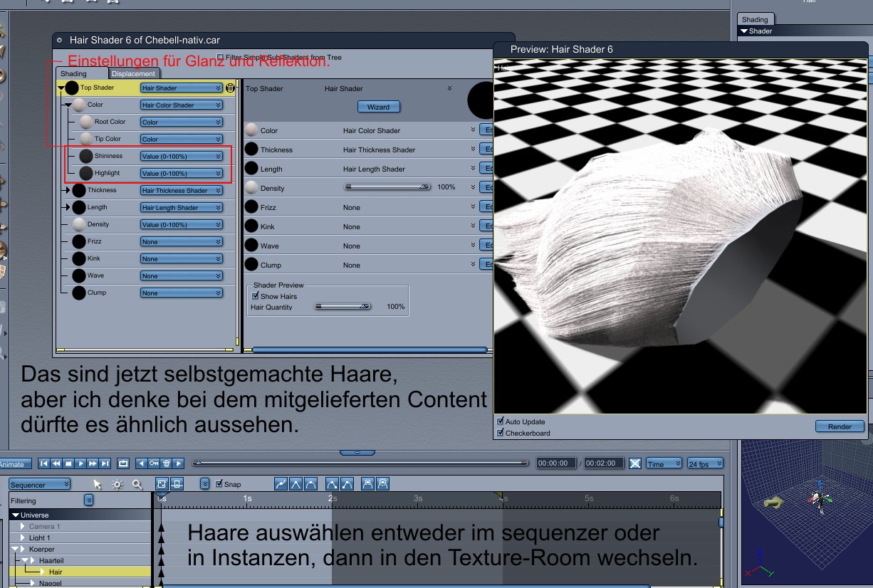Toggle Filter Simple Sub-Shaders from Tree checkbox

click(220, 57)
